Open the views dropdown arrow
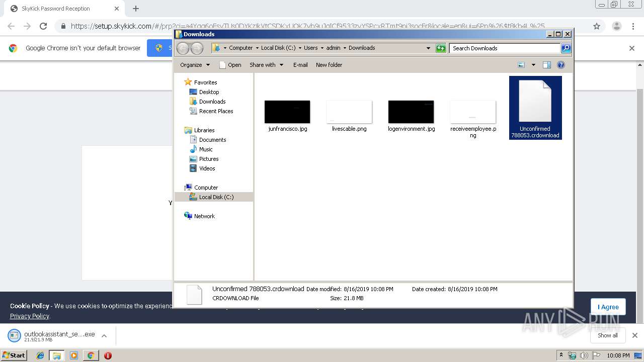This screenshot has width=644, height=362. (533, 65)
